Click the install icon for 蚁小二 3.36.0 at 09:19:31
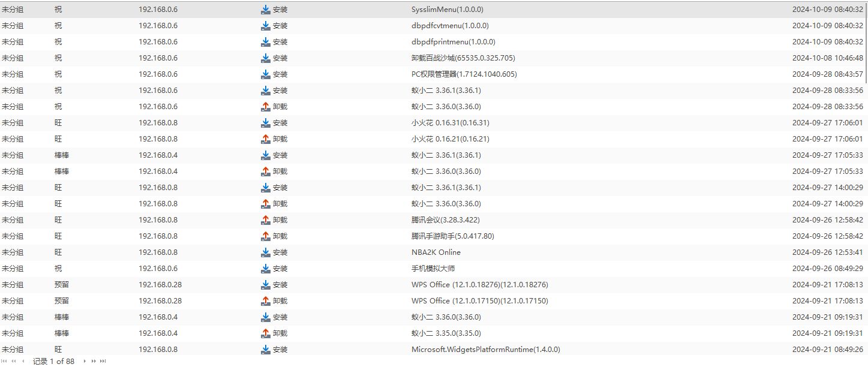The image size is (868, 367). [266, 317]
